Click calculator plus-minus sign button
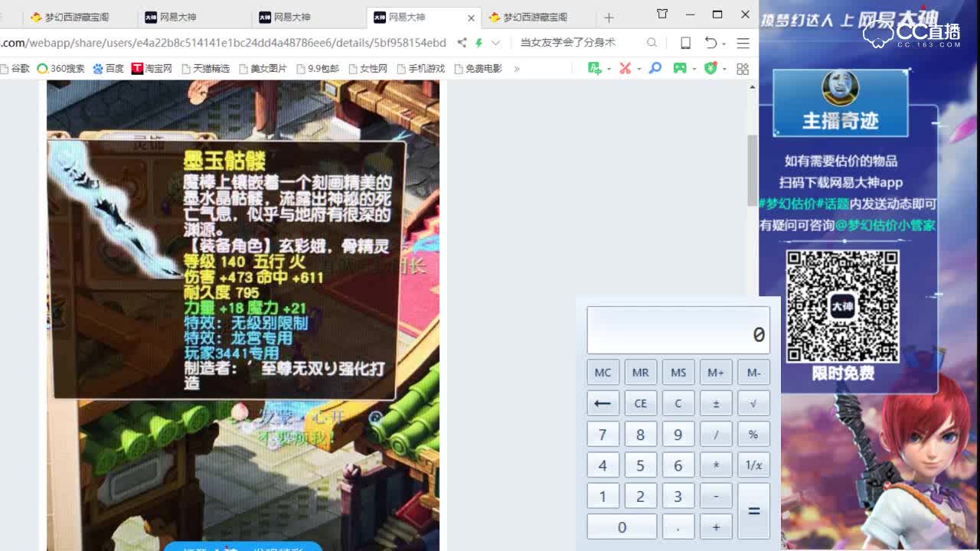 (716, 403)
